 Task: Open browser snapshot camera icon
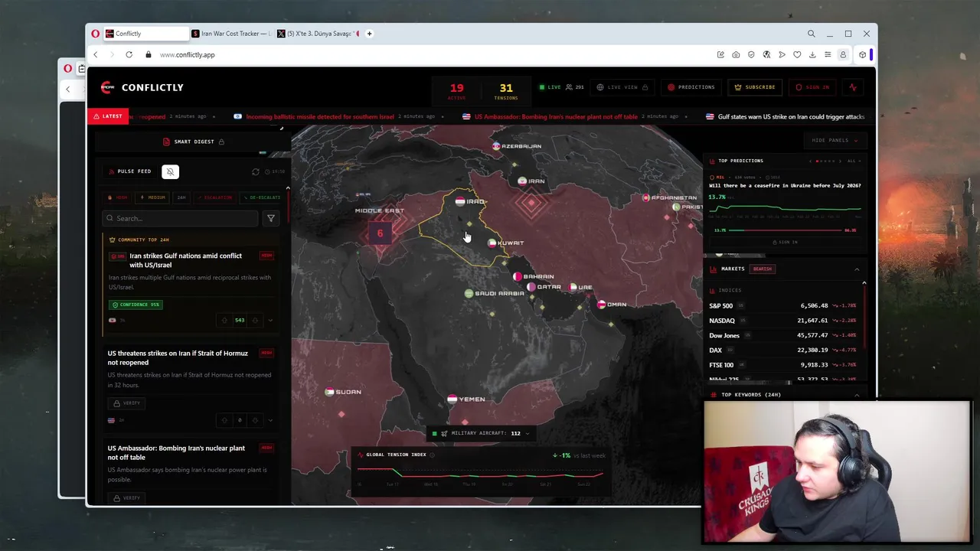736,54
